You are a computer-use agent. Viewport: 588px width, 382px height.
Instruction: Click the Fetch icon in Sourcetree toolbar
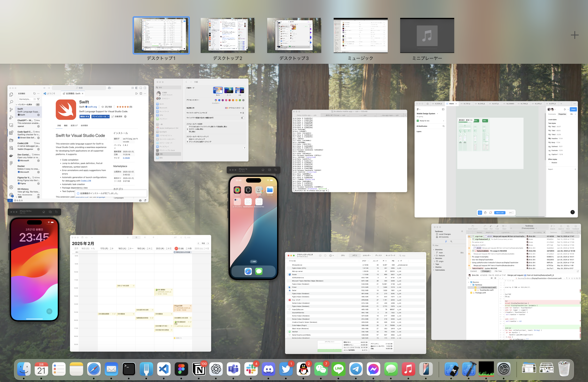pos(486,227)
